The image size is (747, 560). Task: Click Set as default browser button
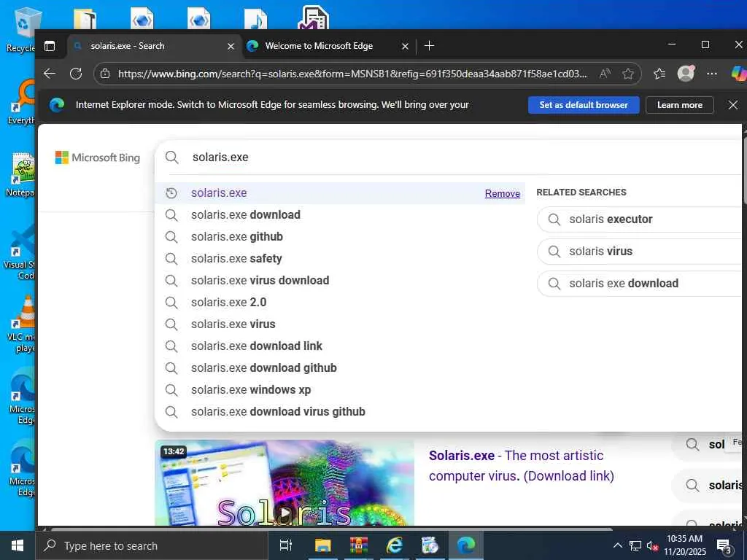tap(584, 105)
